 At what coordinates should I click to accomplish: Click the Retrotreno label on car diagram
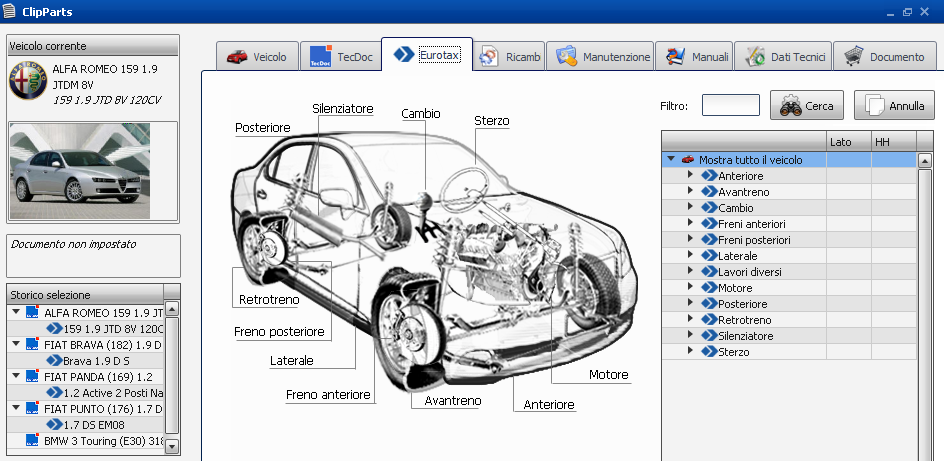[269, 299]
